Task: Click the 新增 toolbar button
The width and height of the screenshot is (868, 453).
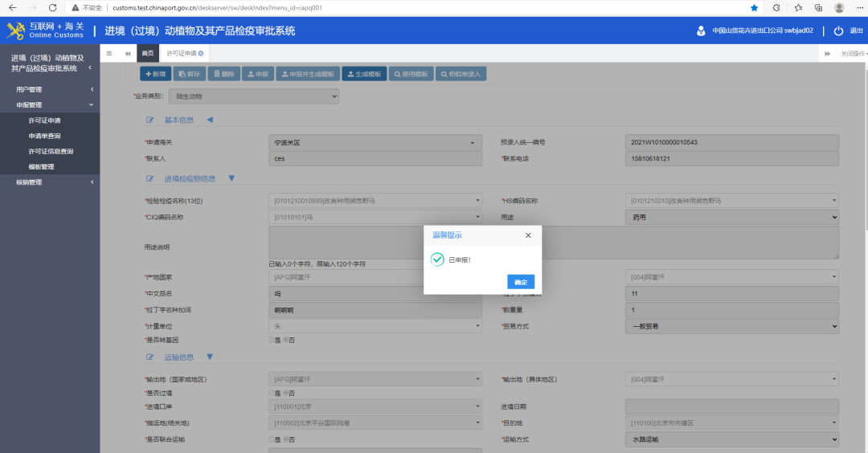Action: (x=156, y=74)
